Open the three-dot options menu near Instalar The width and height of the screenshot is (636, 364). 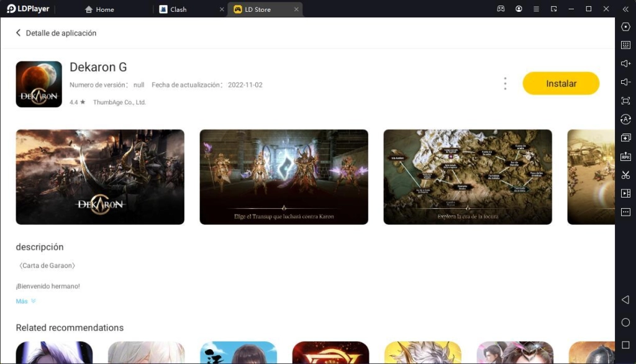tap(505, 83)
